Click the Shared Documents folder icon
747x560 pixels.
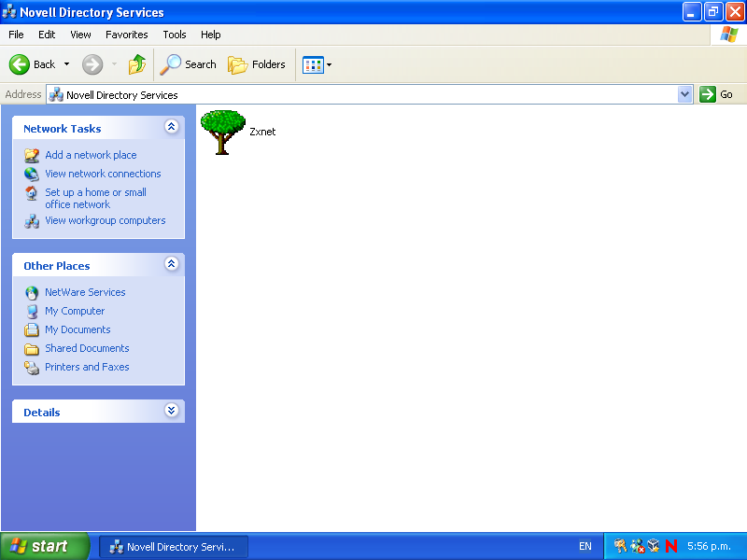coord(32,349)
